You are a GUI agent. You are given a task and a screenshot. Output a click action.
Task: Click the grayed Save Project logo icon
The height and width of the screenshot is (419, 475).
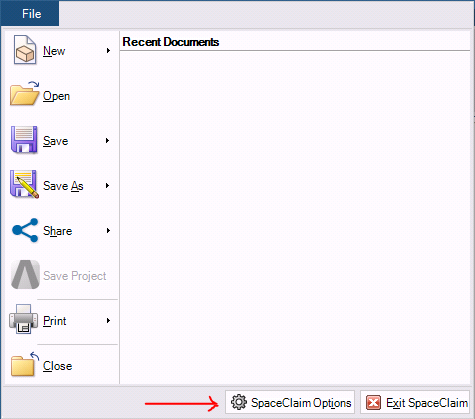(x=25, y=275)
